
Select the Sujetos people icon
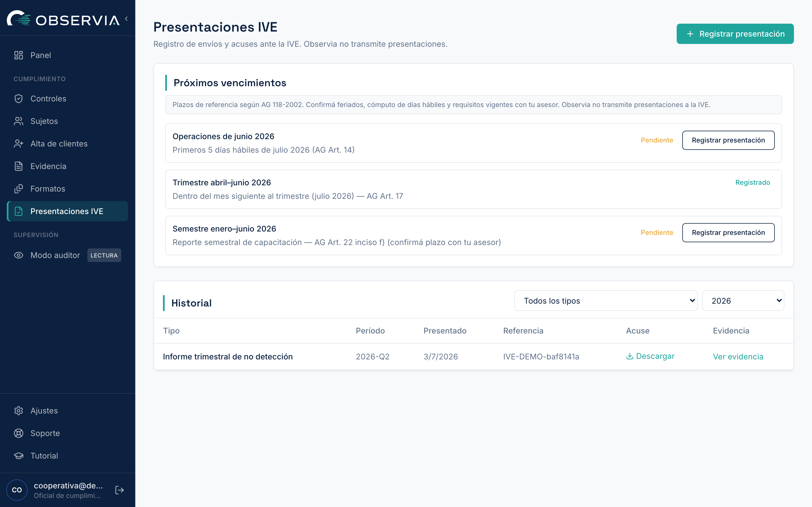(x=18, y=121)
